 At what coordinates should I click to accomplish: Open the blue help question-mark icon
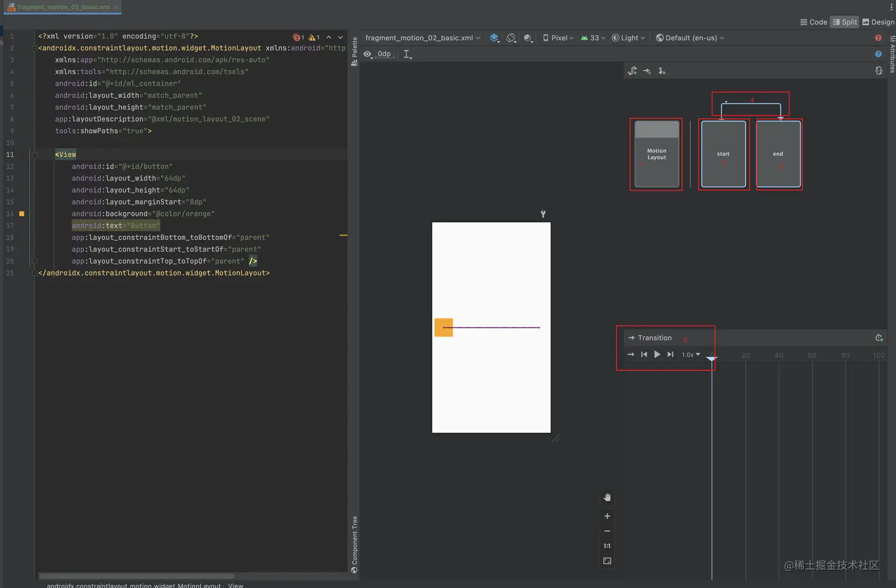coord(878,54)
